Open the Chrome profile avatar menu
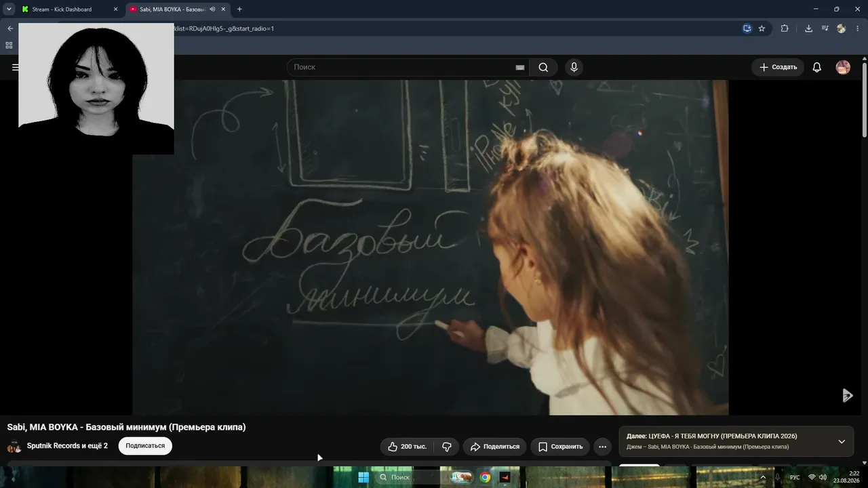Image resolution: width=868 pixels, height=488 pixels. click(842, 28)
